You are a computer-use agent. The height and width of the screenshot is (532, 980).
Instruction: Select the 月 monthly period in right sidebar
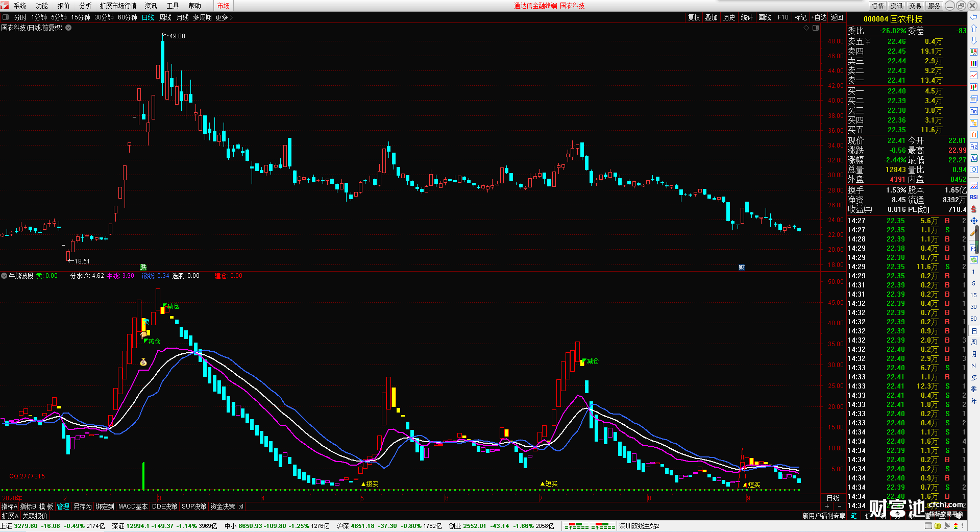[973, 354]
